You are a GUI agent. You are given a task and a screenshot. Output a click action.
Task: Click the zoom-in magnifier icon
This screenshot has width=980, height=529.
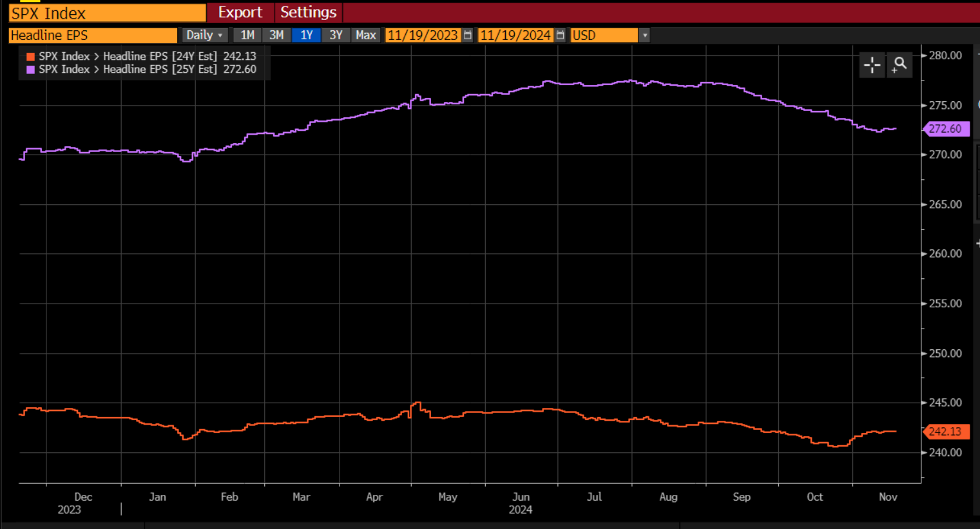[x=899, y=64]
